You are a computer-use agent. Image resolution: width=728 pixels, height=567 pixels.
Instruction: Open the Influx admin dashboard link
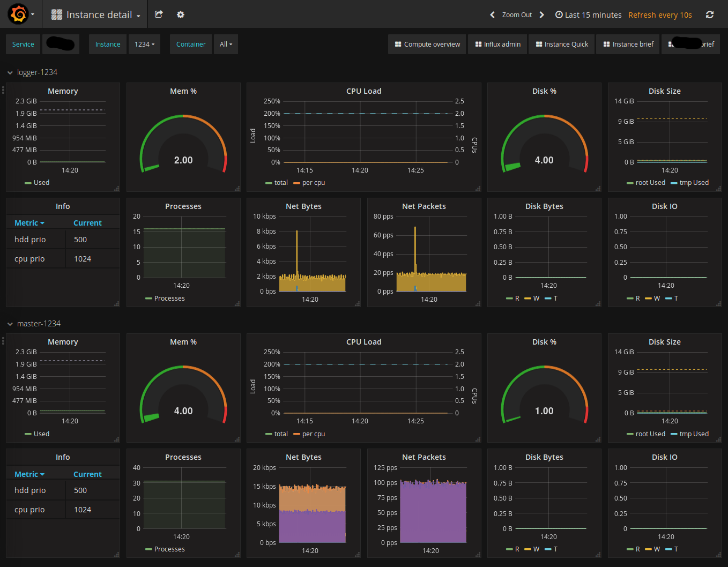pyautogui.click(x=497, y=44)
